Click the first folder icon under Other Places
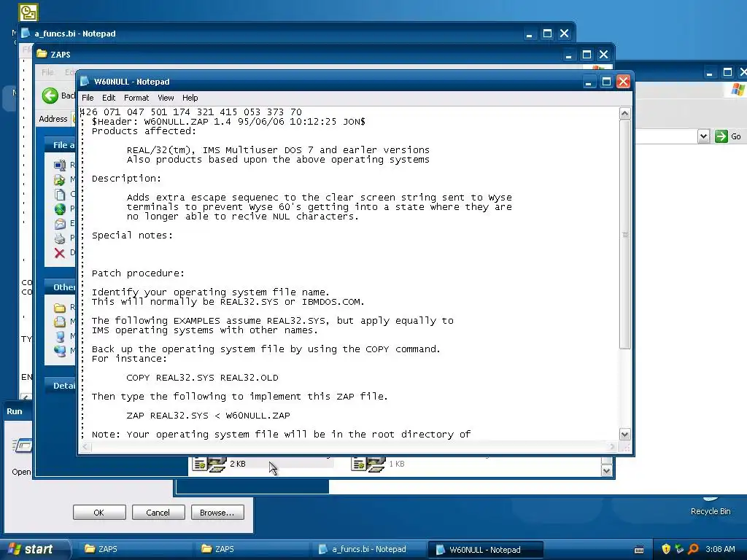Viewport: 747px width, 560px height. pyautogui.click(x=60, y=308)
